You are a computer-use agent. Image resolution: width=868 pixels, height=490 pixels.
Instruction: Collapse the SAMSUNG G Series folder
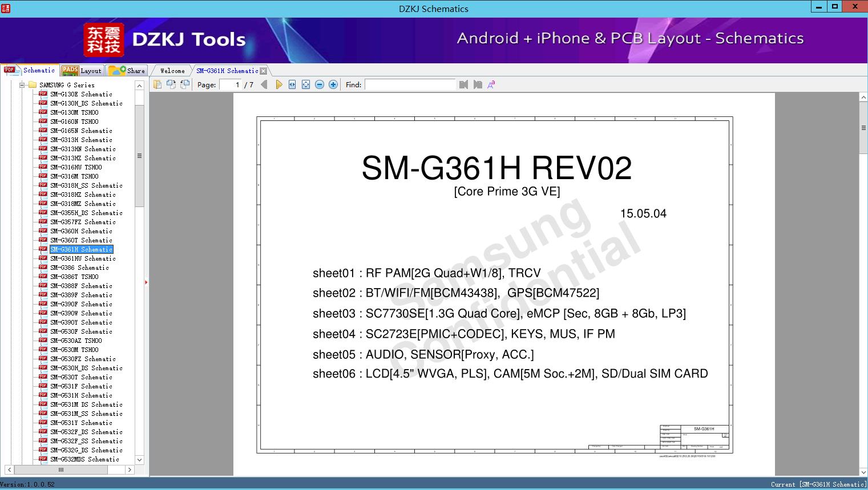[x=22, y=85]
